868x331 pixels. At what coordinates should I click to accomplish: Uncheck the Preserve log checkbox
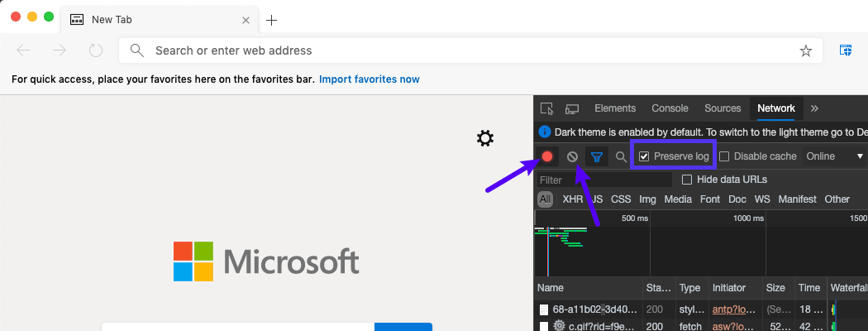[x=645, y=156]
